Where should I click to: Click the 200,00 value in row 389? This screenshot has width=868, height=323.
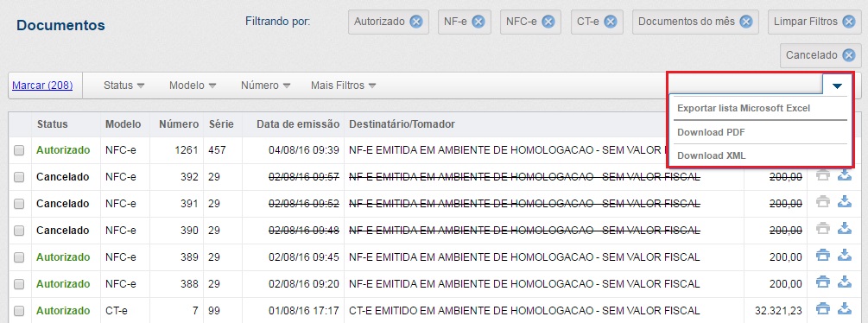(785, 257)
